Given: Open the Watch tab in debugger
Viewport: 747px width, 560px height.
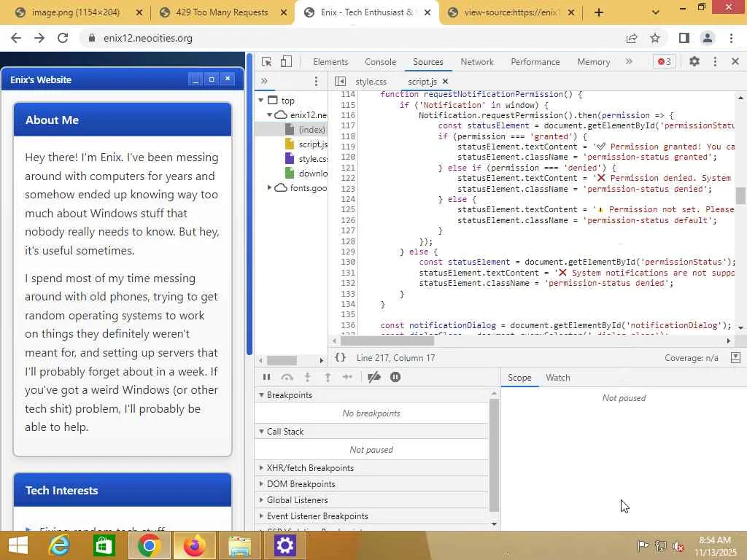Looking at the screenshot, I should (557, 378).
